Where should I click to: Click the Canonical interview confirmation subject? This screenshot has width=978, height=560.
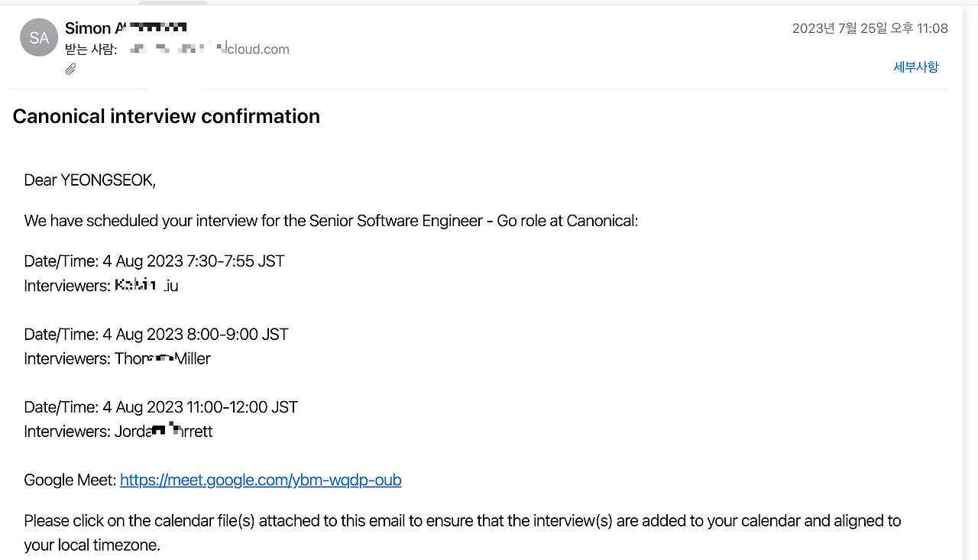167,116
